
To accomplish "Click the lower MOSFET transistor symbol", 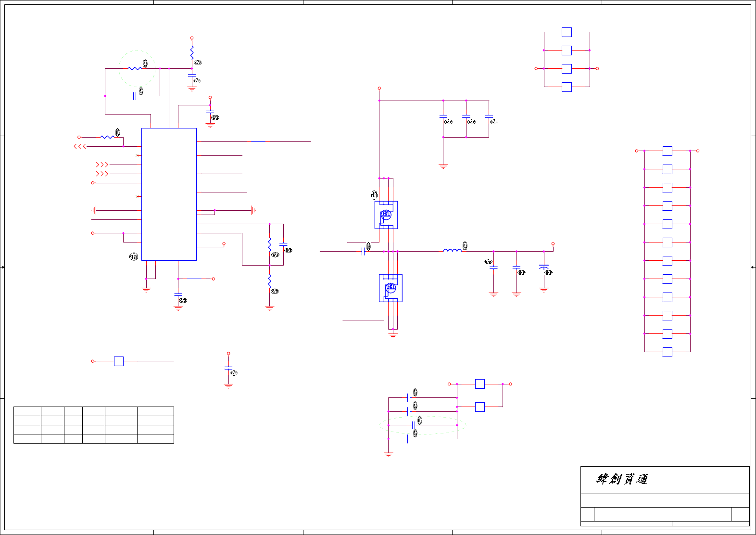I will pyautogui.click(x=391, y=288).
